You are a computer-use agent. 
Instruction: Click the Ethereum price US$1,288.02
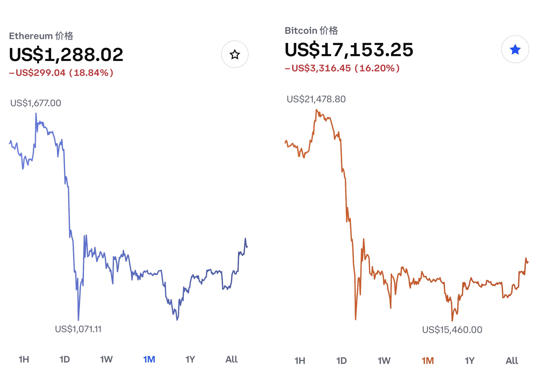[x=66, y=55]
